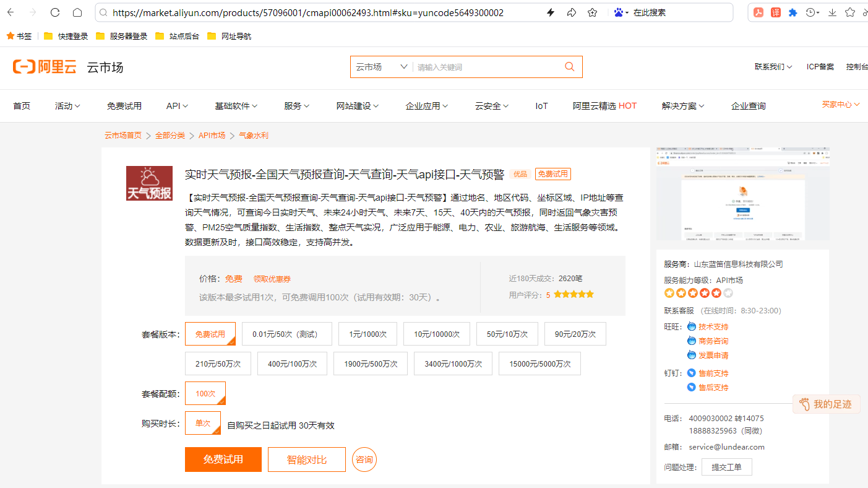Select the 0.01元/50次（测试） package
Viewport: 868px width, 488px height.
coord(287,334)
